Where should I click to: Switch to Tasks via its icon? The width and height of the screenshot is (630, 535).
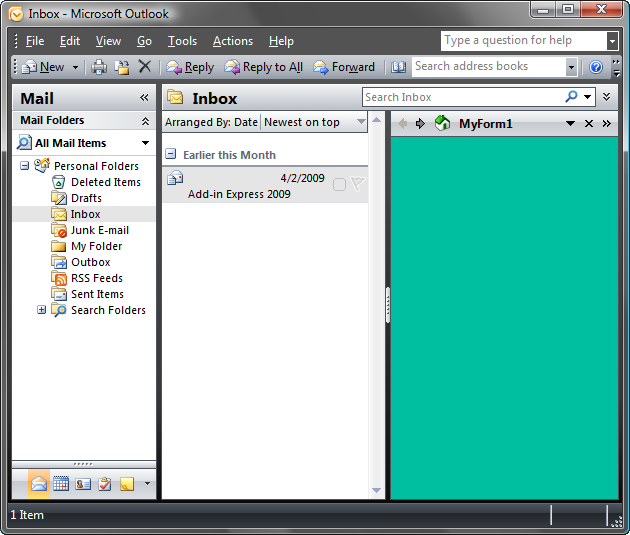(105, 484)
